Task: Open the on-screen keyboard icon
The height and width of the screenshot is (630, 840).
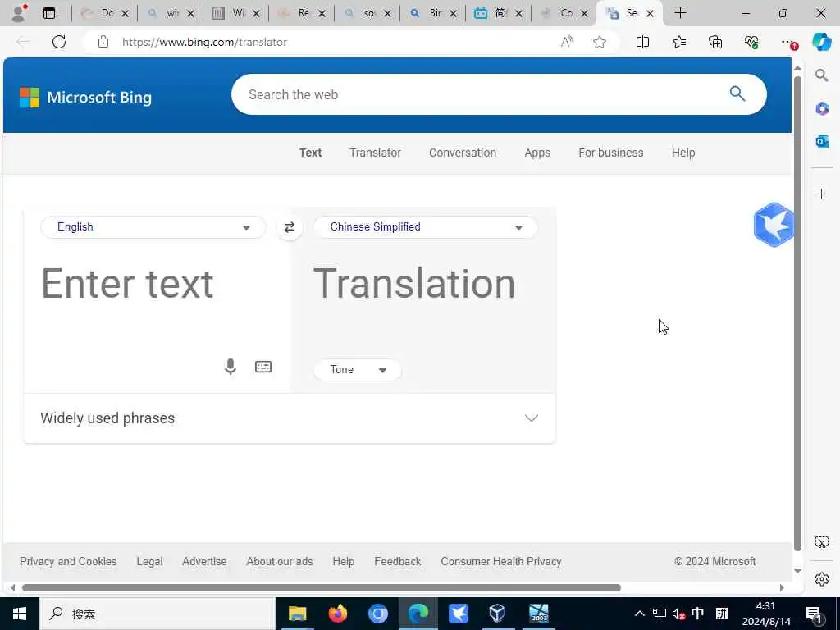Action: (x=263, y=367)
